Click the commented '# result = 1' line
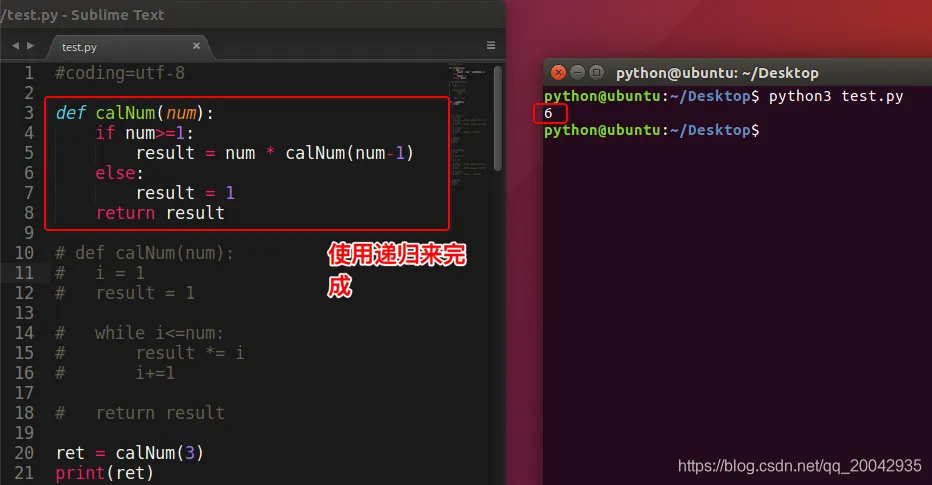The image size is (932, 485). pos(125,293)
